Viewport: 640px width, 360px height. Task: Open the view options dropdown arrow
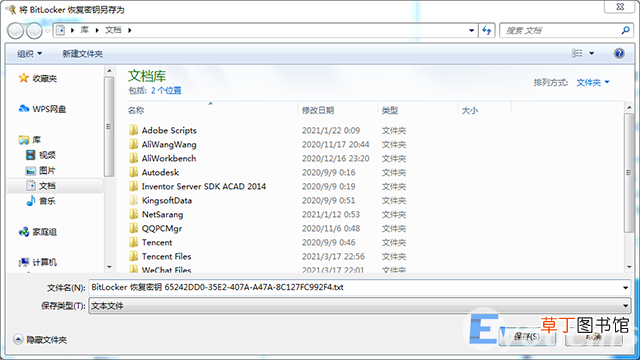(x=591, y=53)
